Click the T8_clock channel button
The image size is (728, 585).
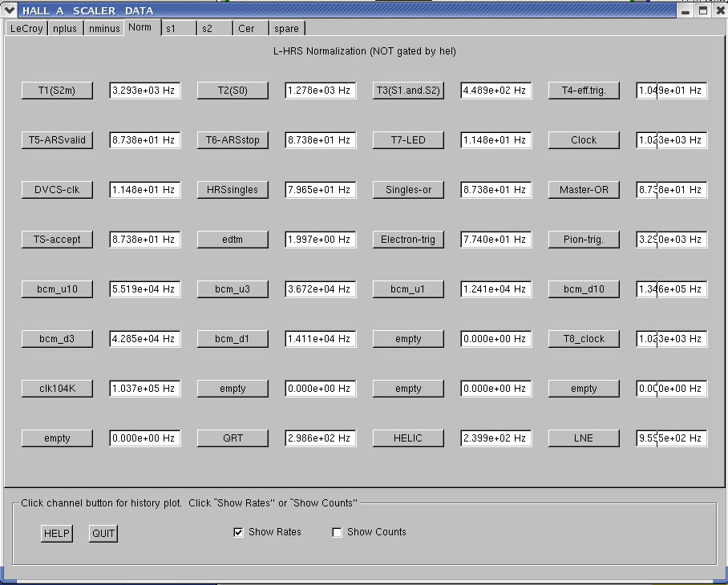click(584, 339)
